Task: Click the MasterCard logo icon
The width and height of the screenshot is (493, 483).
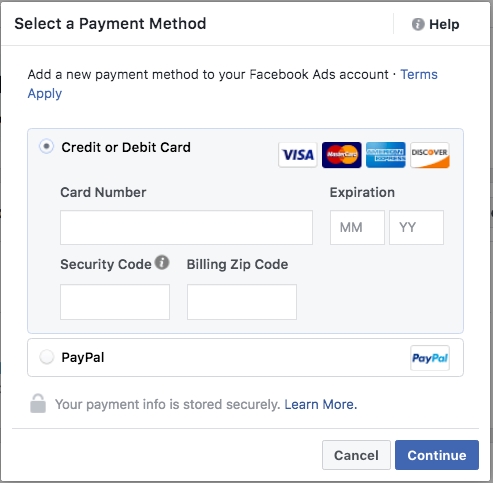Action: [341, 155]
